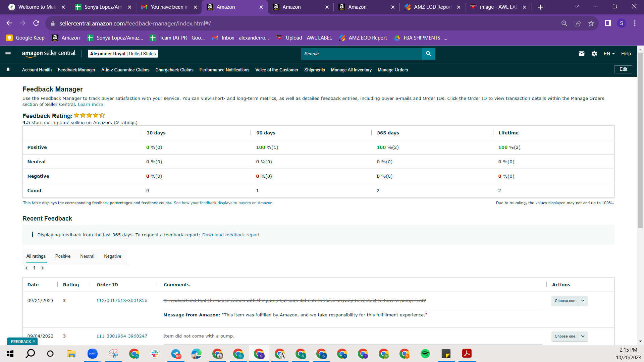Open Slack from the taskbar
Viewport: 644px width, 362px height.
pos(155,354)
